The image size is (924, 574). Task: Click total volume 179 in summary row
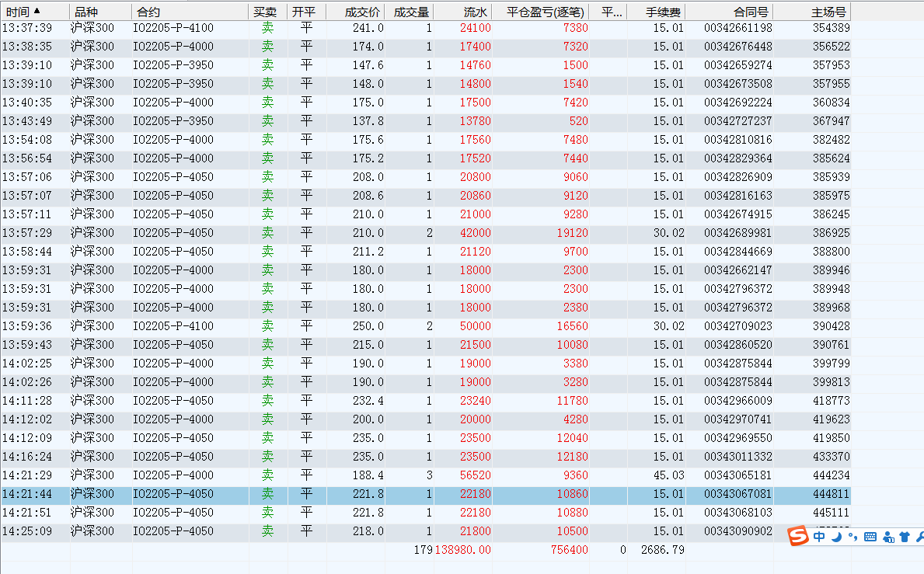(x=423, y=550)
